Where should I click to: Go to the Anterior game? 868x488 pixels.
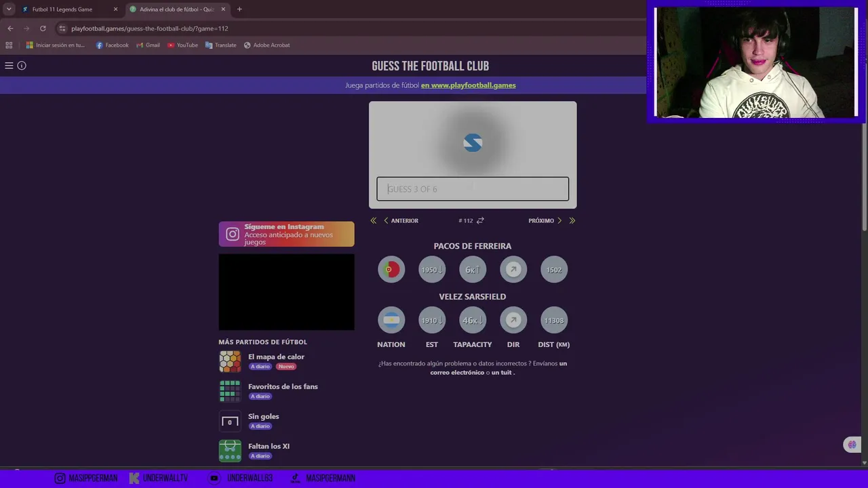(401, 221)
